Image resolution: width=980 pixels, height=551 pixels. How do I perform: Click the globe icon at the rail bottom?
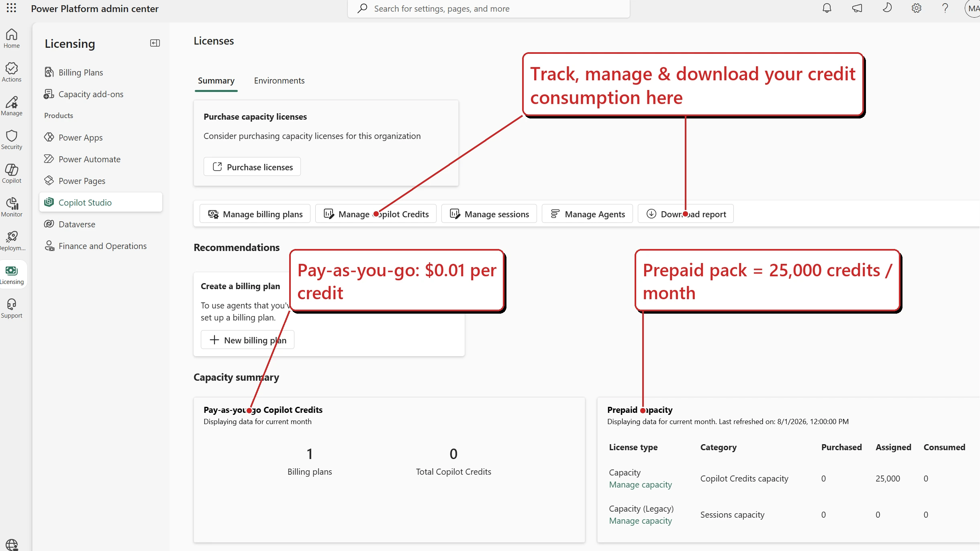click(12, 545)
